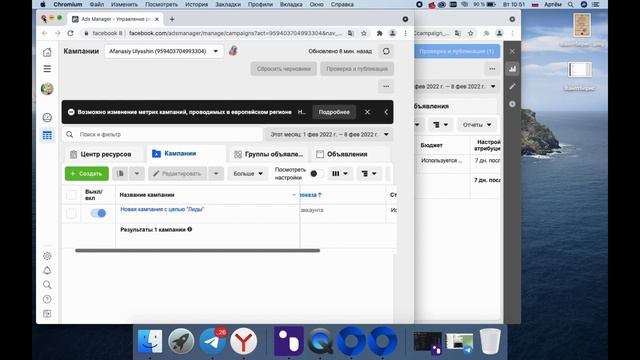640x360 pixels.
Task: Click the pencil edit icon in background window
Action: click(512, 87)
